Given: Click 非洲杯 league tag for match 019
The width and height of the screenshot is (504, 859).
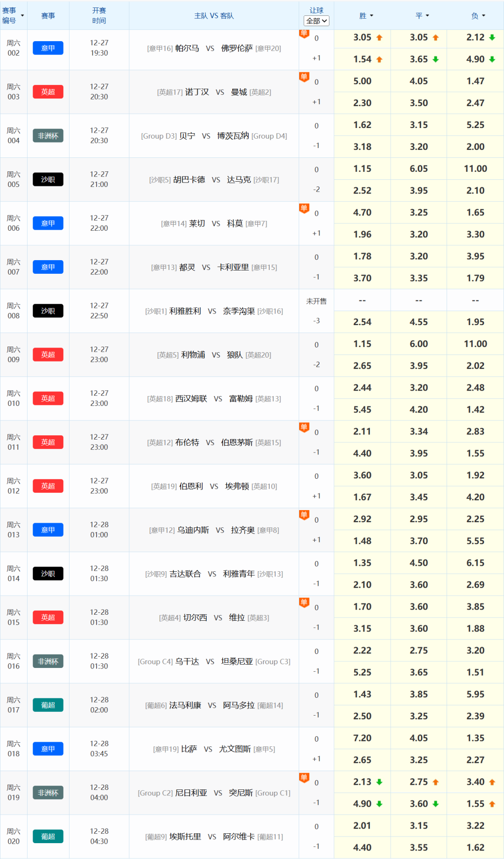Looking at the screenshot, I should tap(48, 793).
